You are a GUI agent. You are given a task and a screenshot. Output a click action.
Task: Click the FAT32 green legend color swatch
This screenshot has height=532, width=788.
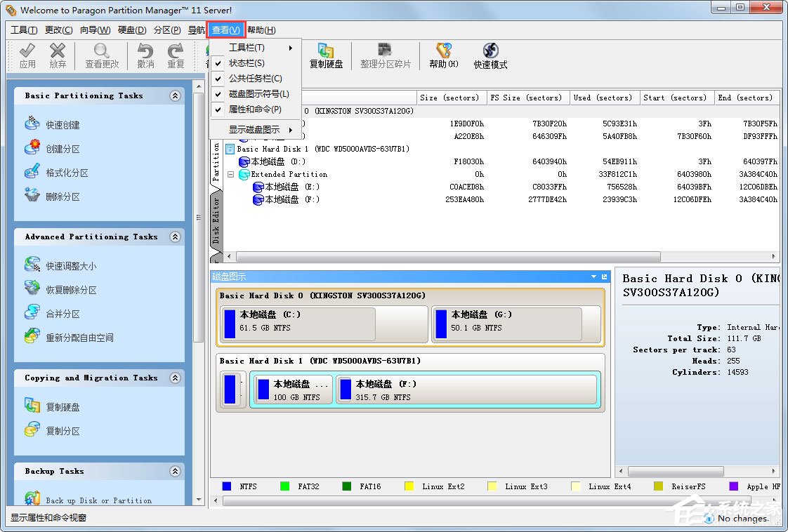click(x=284, y=486)
